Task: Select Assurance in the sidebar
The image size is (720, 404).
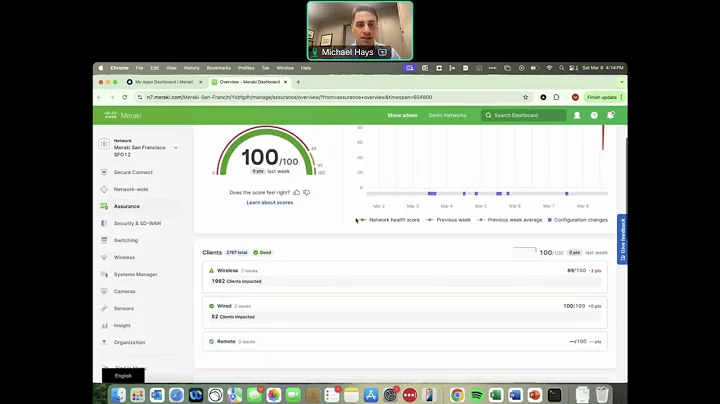Action: [x=127, y=206]
